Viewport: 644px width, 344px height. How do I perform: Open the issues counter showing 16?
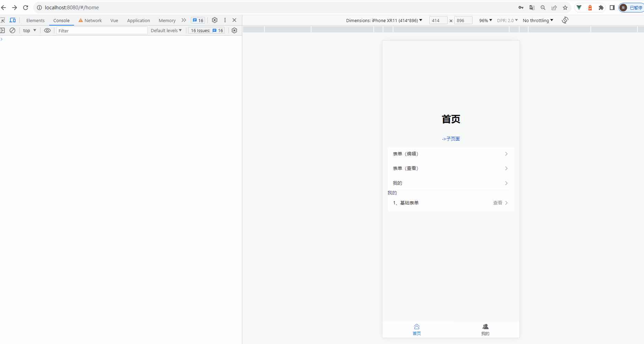coord(198,20)
